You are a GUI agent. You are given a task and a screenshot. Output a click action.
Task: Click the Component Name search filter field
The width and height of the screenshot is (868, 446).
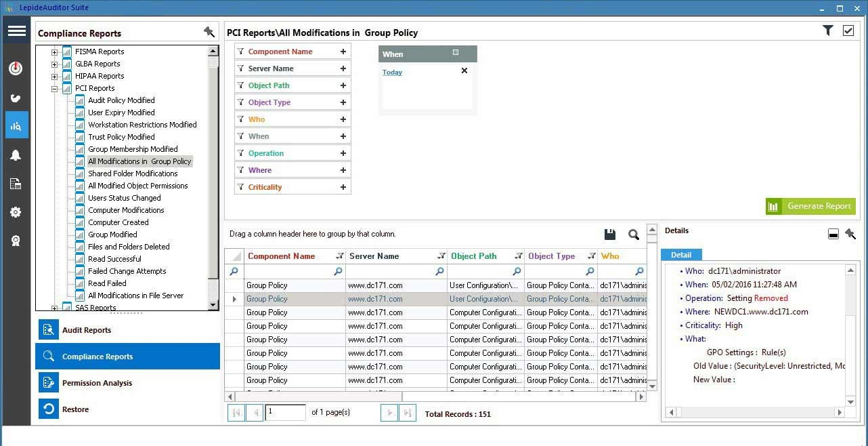(x=295, y=271)
